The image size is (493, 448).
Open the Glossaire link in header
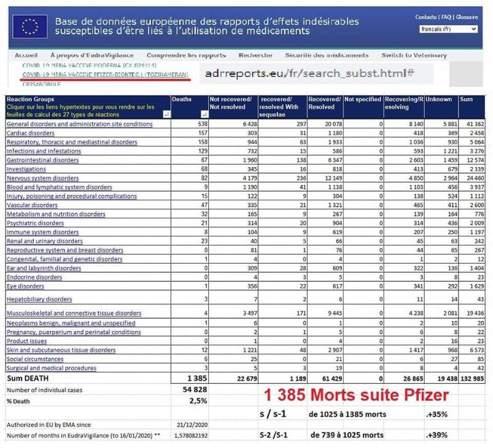click(x=467, y=17)
